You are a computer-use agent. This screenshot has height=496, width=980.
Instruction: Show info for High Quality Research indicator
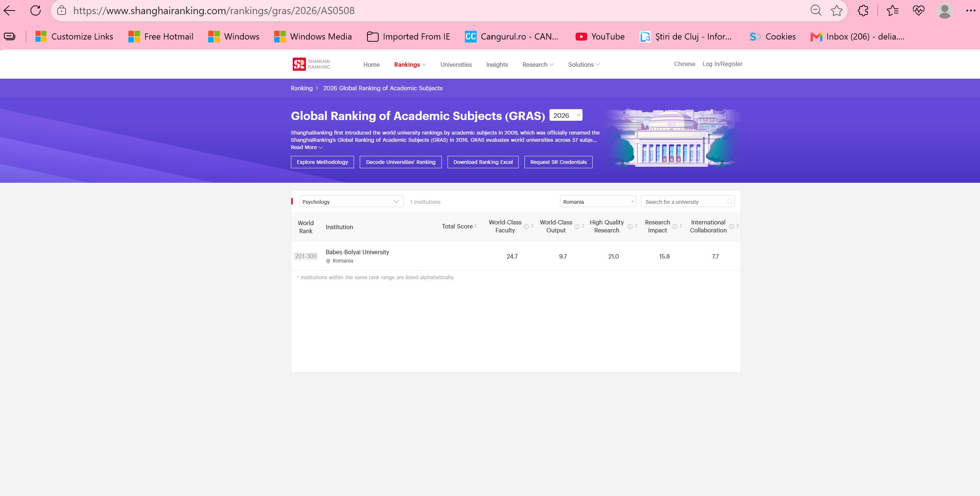click(x=630, y=226)
